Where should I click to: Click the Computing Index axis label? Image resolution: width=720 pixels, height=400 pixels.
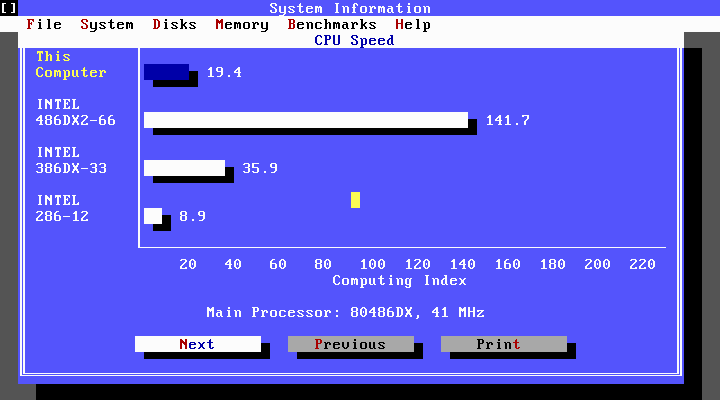coord(399,280)
